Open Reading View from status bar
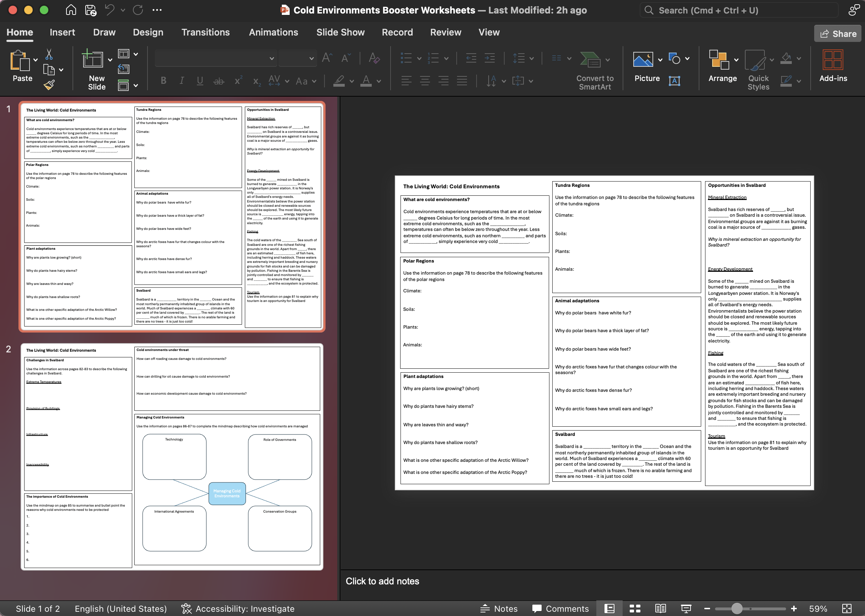 [661, 609]
